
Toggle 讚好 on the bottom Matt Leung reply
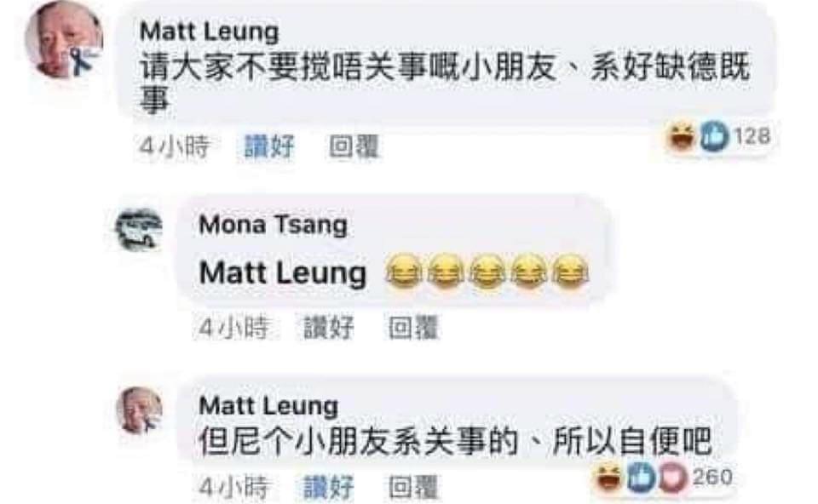pyautogui.click(x=329, y=488)
